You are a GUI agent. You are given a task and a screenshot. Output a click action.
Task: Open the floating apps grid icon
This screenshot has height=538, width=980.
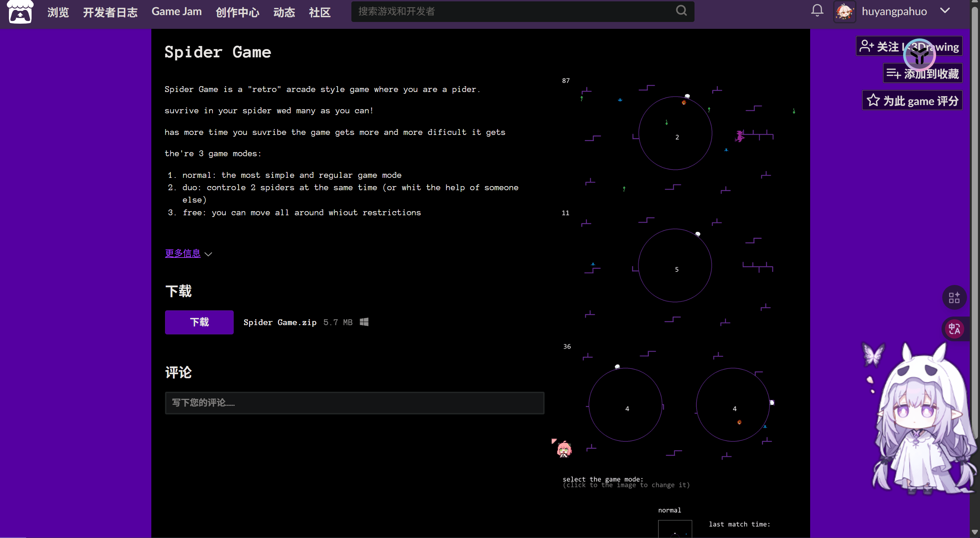point(954,298)
